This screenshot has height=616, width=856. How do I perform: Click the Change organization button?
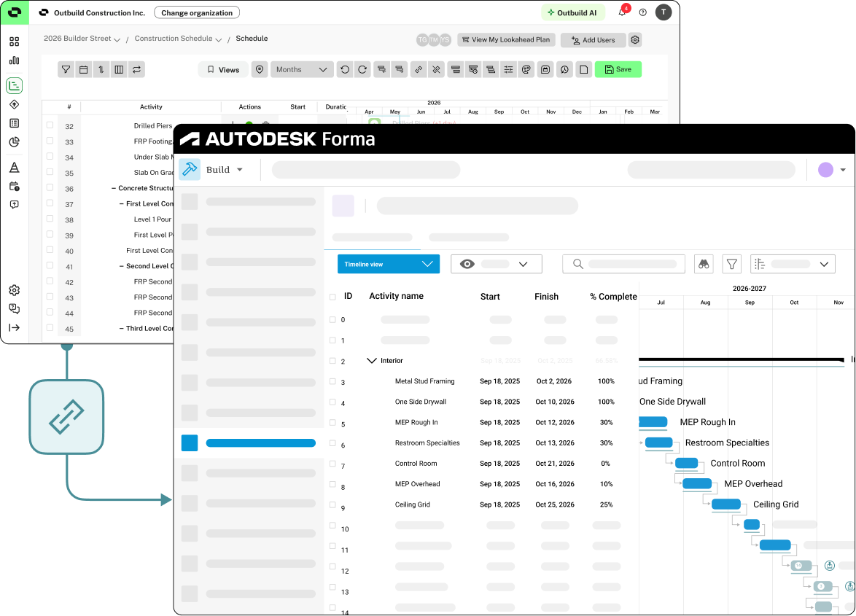tap(197, 12)
